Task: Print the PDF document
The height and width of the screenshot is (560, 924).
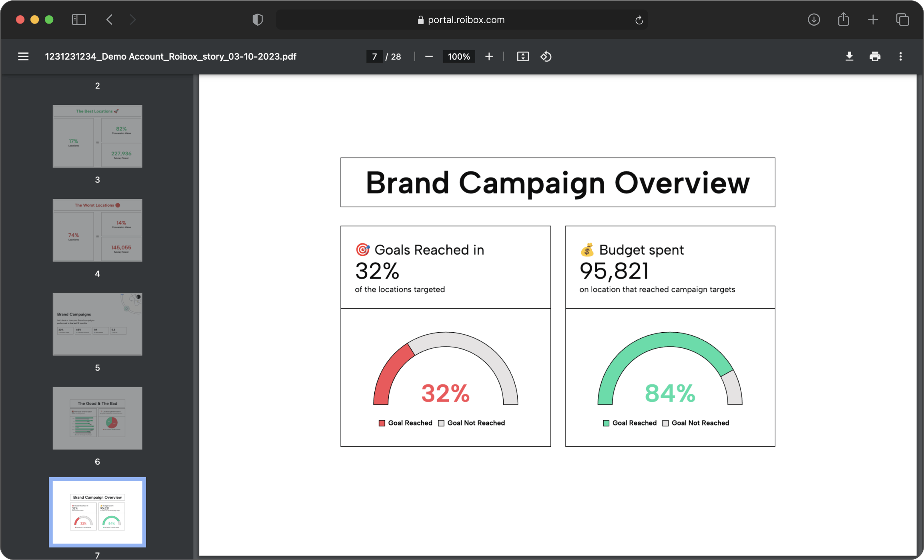Action: 875,56
